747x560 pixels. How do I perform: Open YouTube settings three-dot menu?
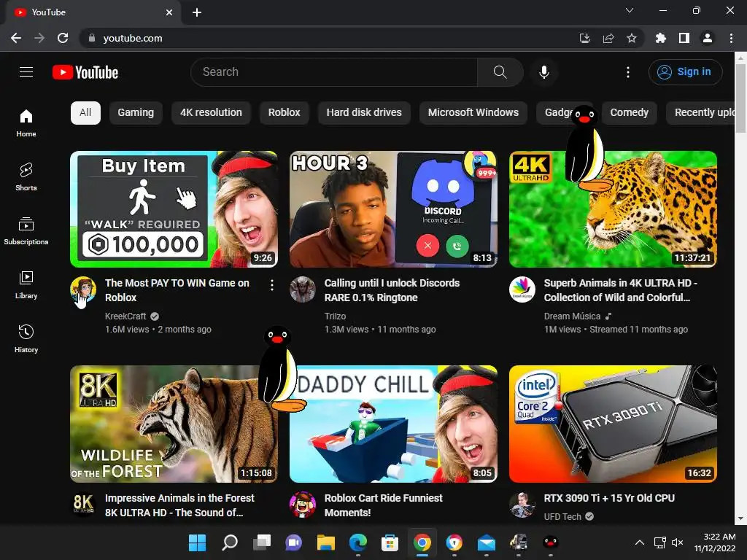pyautogui.click(x=628, y=72)
